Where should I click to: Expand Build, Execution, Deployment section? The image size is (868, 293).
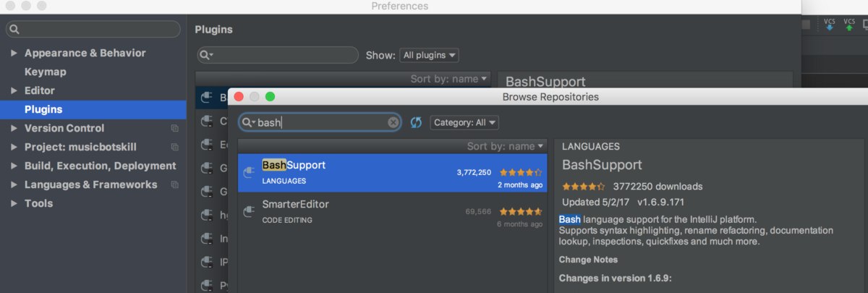point(14,166)
